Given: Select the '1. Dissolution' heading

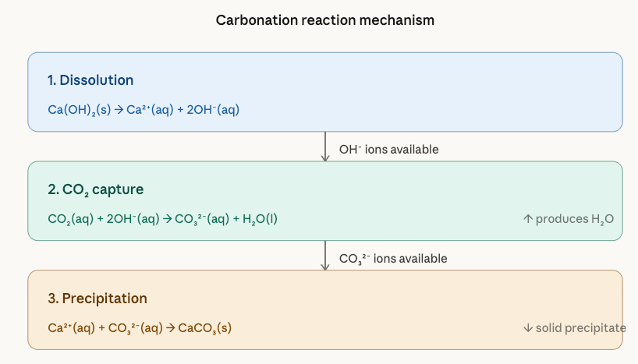Looking at the screenshot, I should [x=90, y=80].
